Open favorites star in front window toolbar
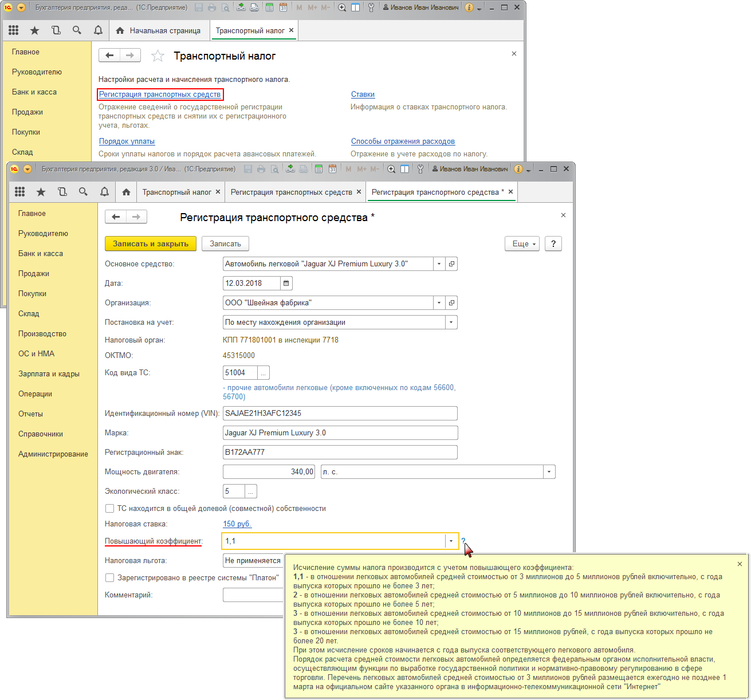Screen dimensions: 751x700 [41, 192]
